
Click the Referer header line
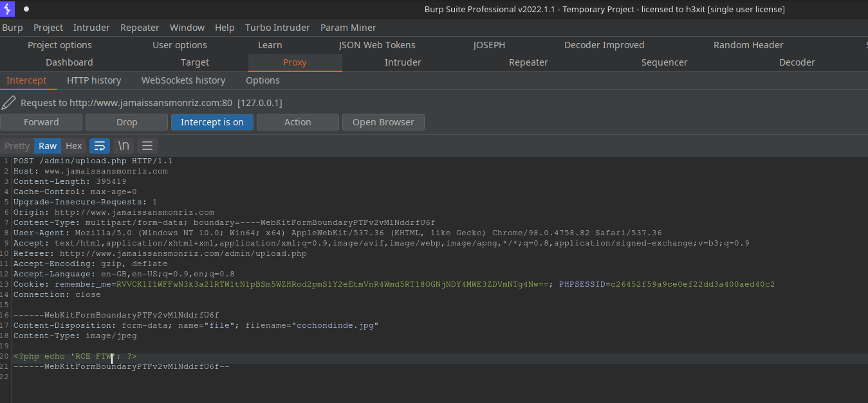click(160, 253)
